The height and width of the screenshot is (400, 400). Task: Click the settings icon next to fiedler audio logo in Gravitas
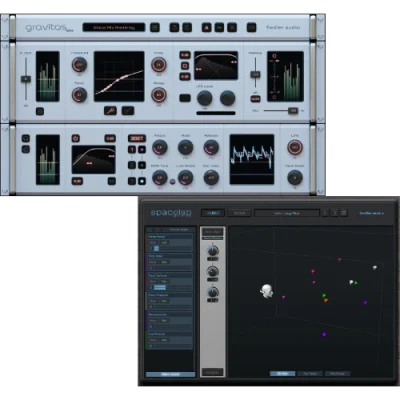coord(252,27)
